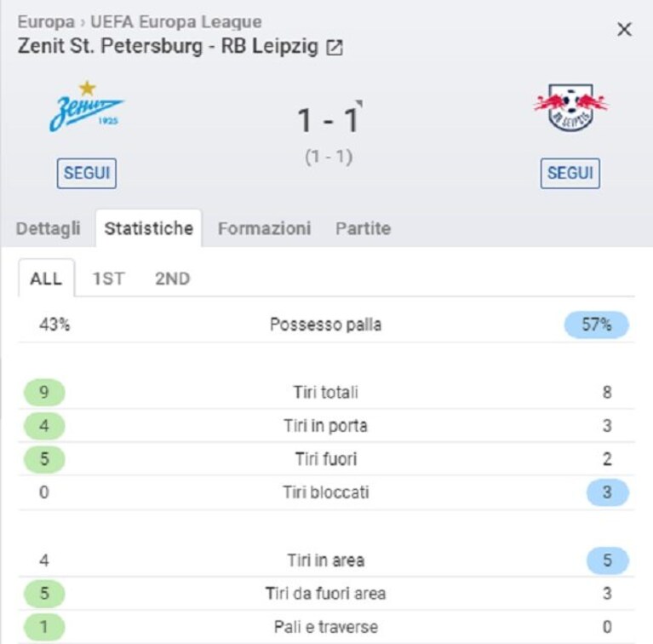This screenshot has width=653, height=644.
Task: Click the RB Leipzig team logo
Action: click(x=570, y=108)
